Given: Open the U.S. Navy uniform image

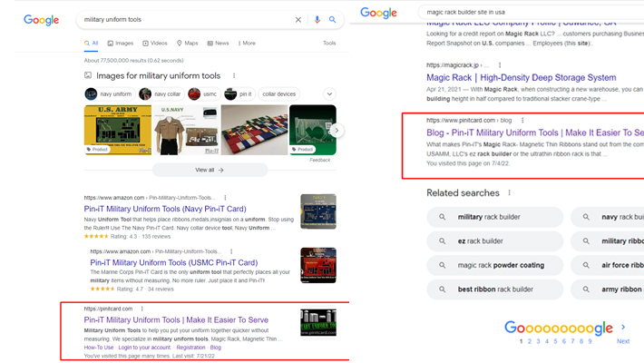Looking at the screenshot, I should tap(186, 130).
